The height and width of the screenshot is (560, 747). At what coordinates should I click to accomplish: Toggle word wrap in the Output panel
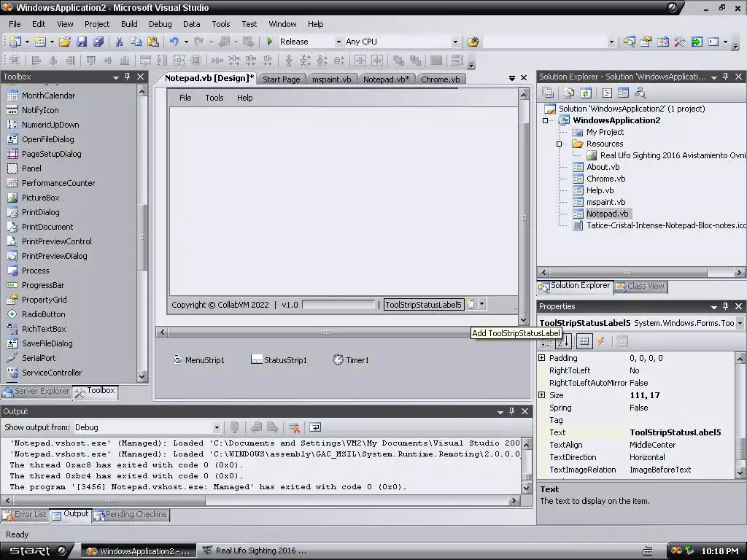(315, 427)
